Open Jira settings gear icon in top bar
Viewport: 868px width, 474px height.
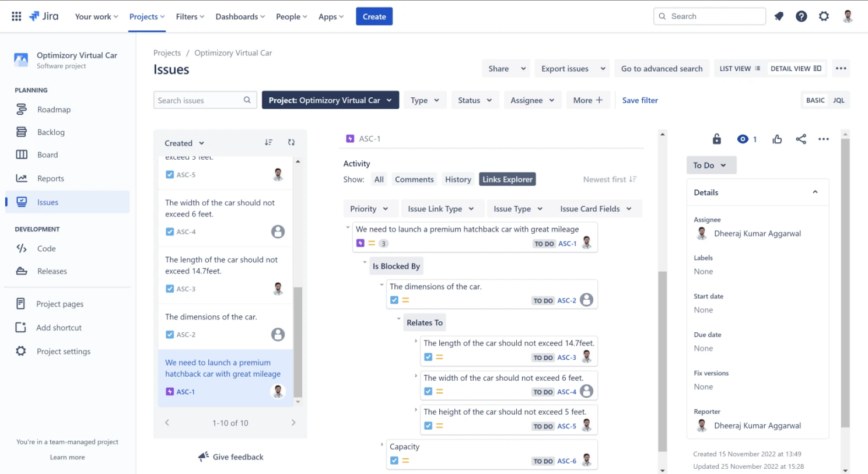coord(824,16)
